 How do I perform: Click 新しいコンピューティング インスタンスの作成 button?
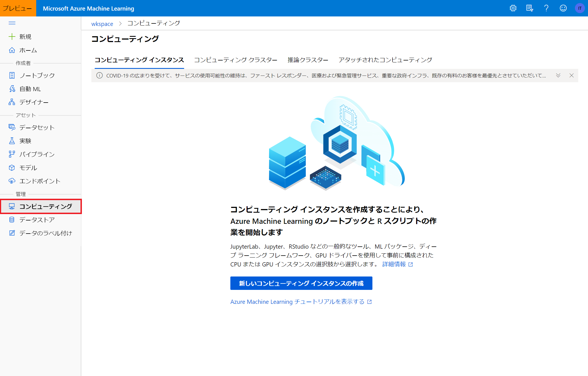click(x=301, y=283)
